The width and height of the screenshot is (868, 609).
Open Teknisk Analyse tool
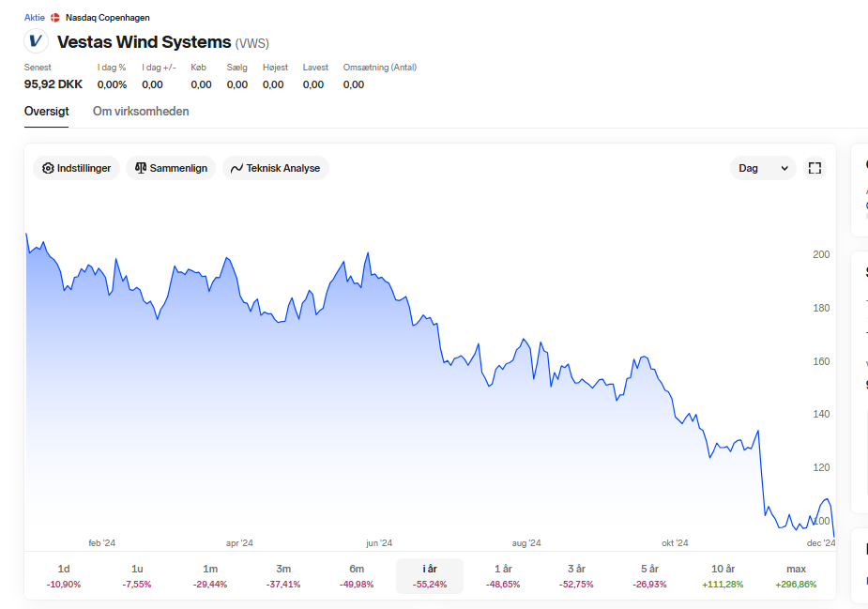[x=276, y=168]
